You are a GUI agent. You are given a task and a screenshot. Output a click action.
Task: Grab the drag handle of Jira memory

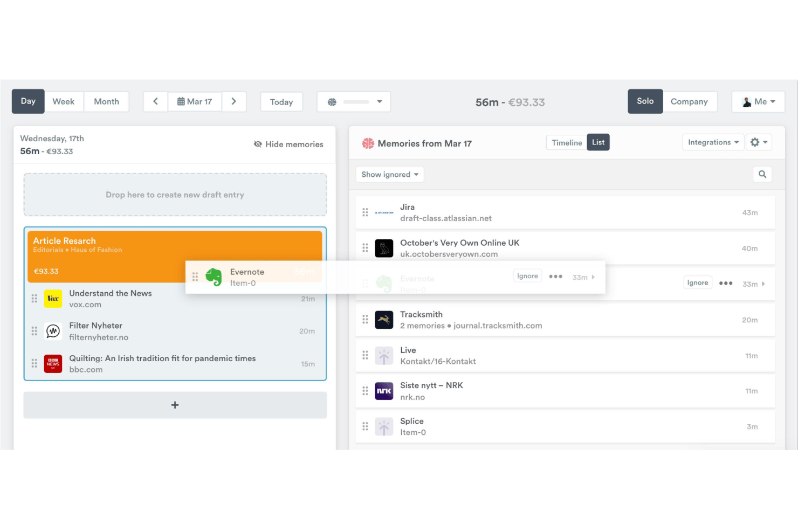pyautogui.click(x=365, y=212)
